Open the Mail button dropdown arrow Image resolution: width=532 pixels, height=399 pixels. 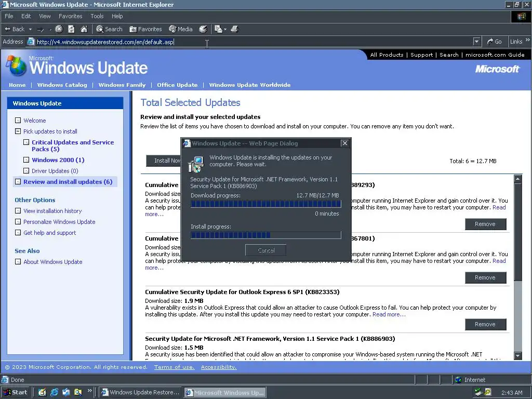pos(225,30)
